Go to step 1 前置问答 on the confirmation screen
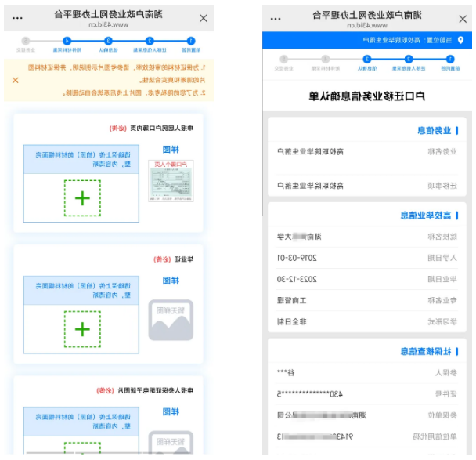This screenshot has height=460, width=476. (450, 63)
